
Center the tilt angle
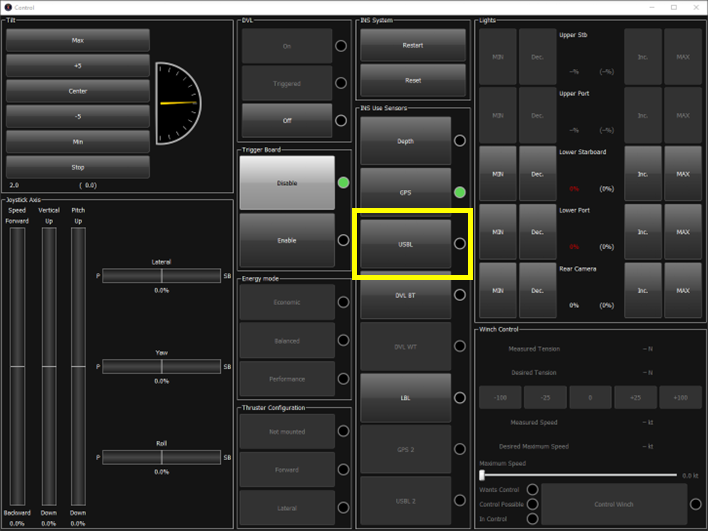coord(78,91)
